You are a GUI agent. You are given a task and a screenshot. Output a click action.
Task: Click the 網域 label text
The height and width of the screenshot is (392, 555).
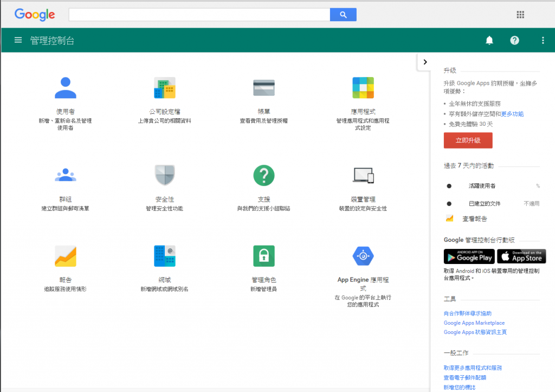coord(165,279)
